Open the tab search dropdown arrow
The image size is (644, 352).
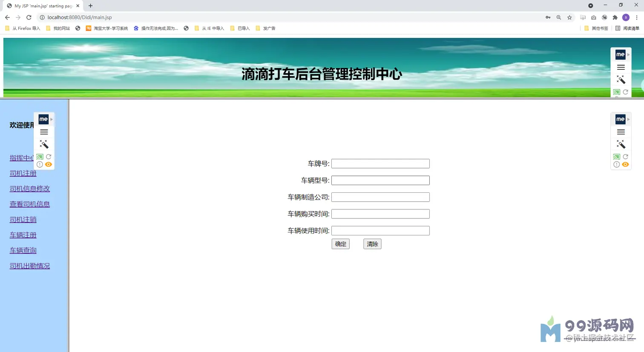click(590, 6)
